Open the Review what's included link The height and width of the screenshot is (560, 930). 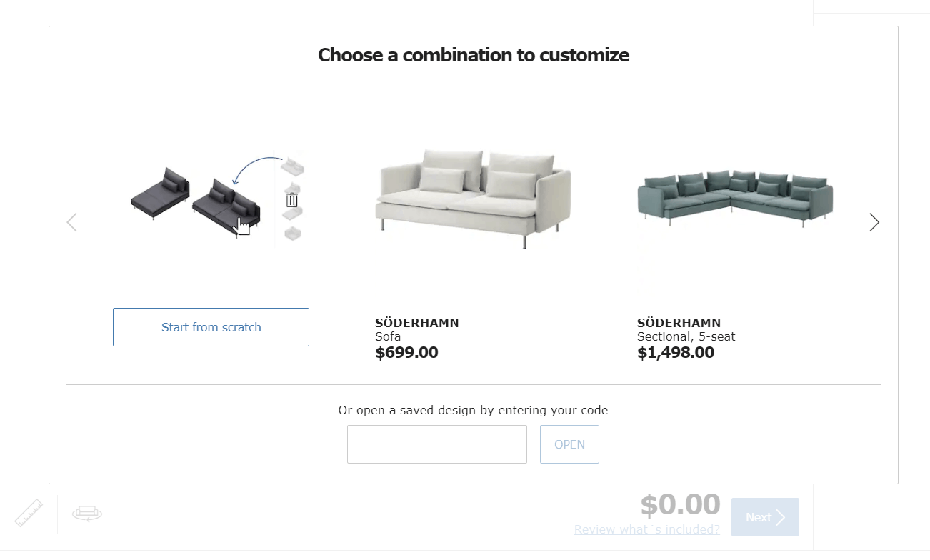click(x=646, y=529)
